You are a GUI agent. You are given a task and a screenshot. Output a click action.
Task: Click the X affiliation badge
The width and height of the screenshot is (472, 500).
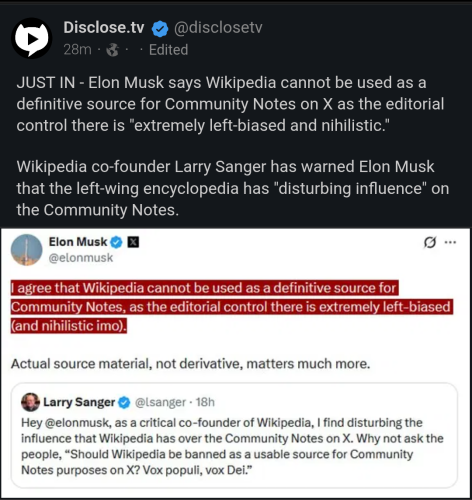pyautogui.click(x=134, y=242)
